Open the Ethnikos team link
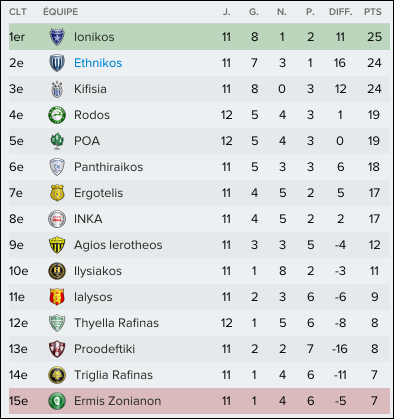Screen dimensions: 394x419 (x=98, y=63)
